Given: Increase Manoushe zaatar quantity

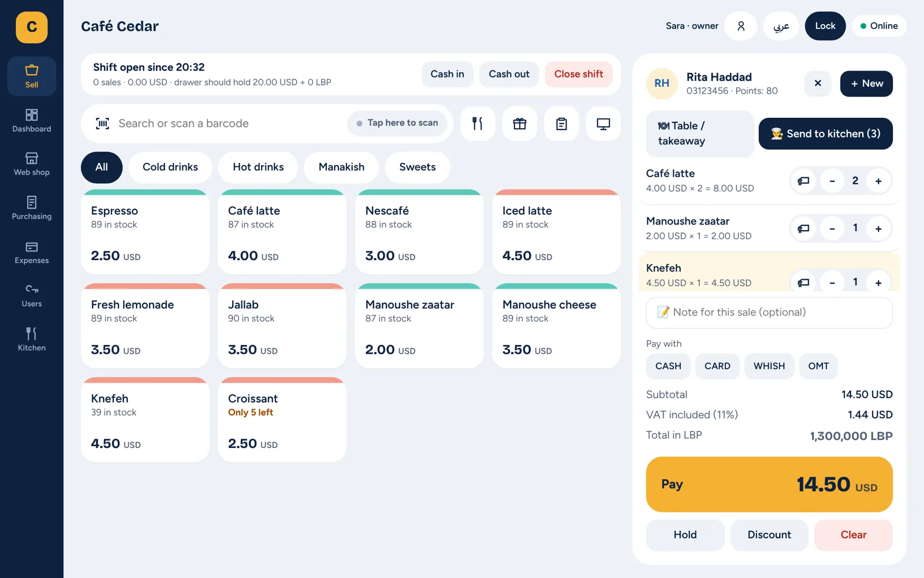Looking at the screenshot, I should coord(878,228).
